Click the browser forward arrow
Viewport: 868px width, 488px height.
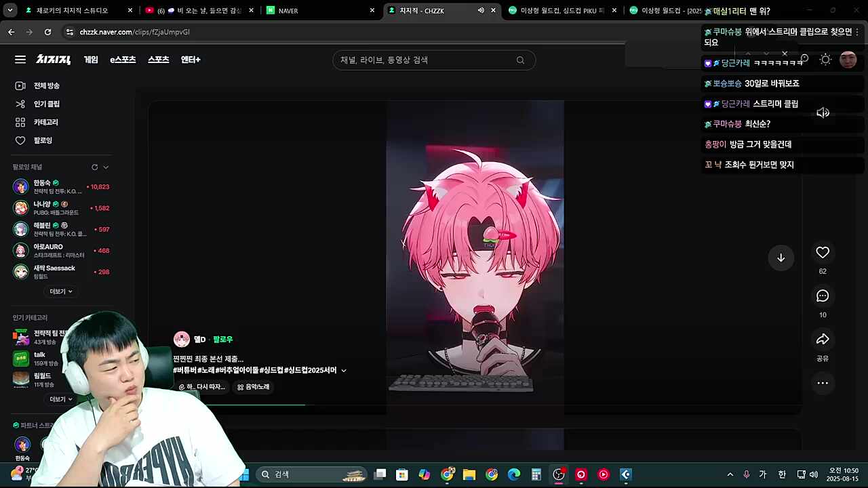click(29, 32)
